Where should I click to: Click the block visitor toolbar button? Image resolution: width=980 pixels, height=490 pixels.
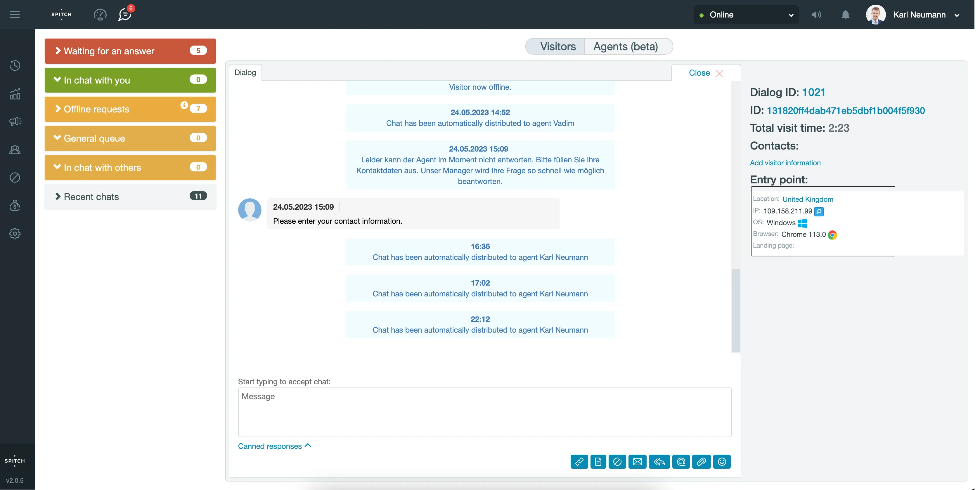(617, 461)
